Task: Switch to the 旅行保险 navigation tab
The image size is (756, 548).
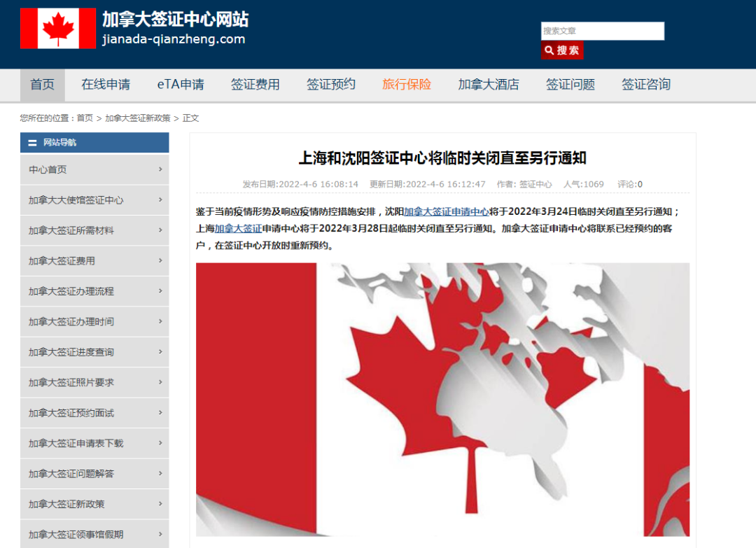Action: click(x=407, y=84)
